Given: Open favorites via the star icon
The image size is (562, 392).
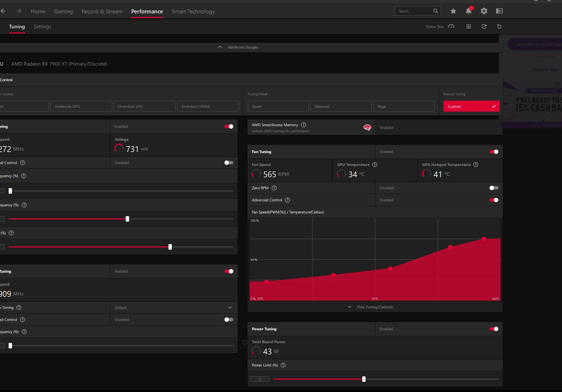Looking at the screenshot, I should [x=453, y=11].
